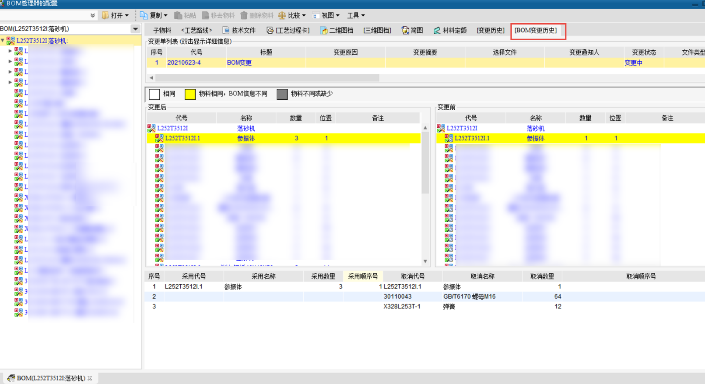This screenshot has width=705, height=384.
Task: Click the L252T3512I.1 row icon in 变更后 panel
Action: click(159, 138)
